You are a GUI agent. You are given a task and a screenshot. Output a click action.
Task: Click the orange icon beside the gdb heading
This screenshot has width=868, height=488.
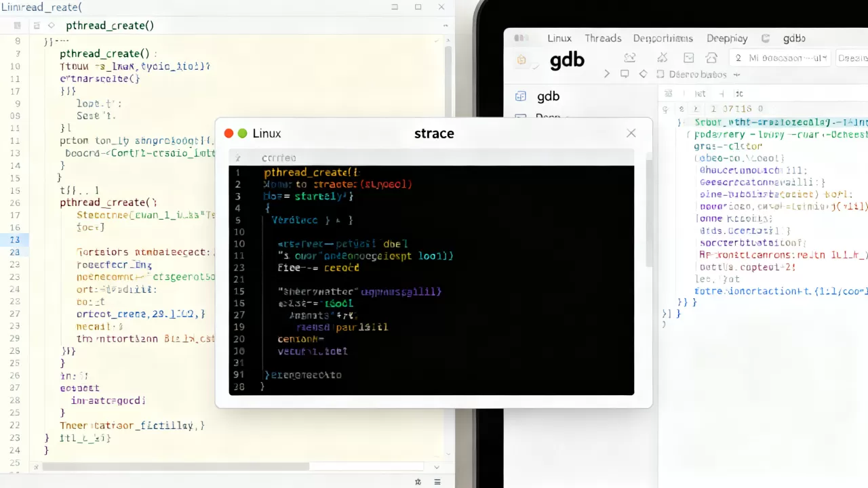pyautogui.click(x=521, y=60)
